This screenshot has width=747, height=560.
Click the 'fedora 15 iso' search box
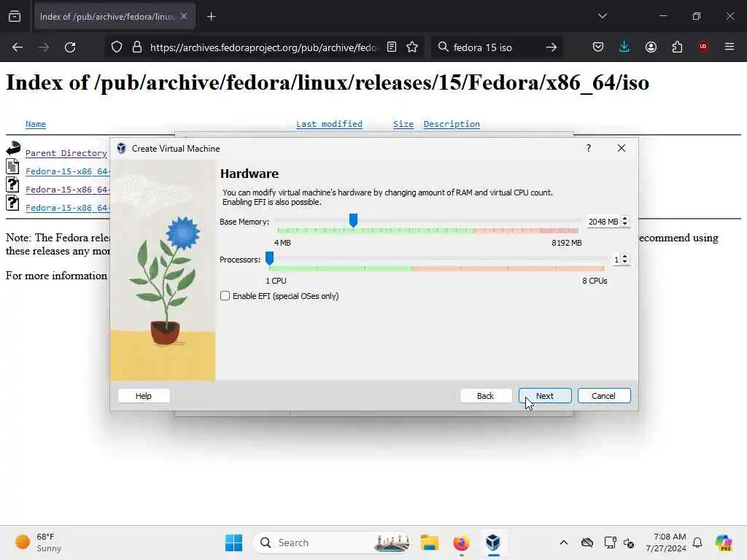point(495,47)
